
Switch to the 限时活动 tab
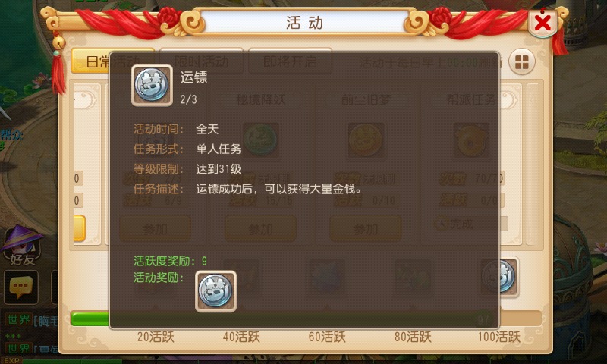coord(201,61)
